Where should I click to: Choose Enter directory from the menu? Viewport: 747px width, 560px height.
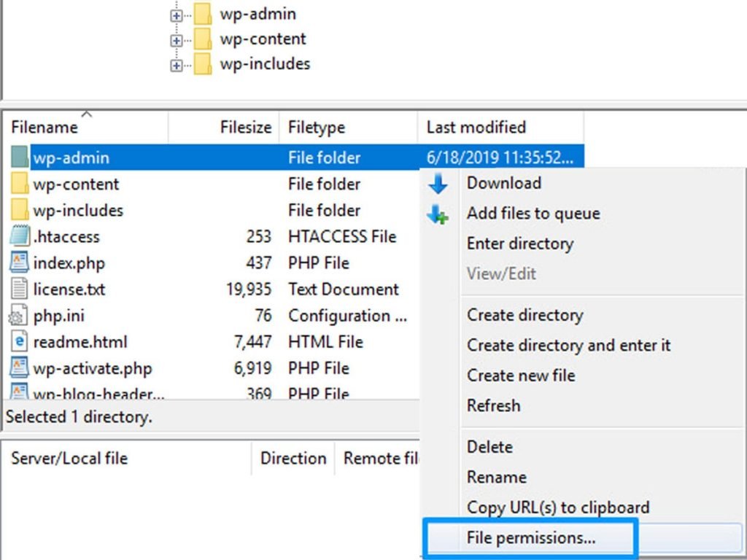(x=520, y=244)
